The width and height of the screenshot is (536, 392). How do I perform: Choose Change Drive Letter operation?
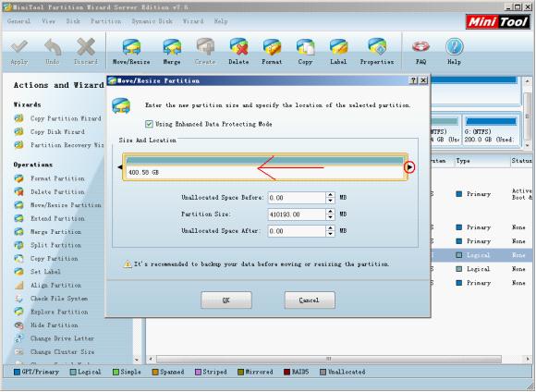tap(54, 338)
